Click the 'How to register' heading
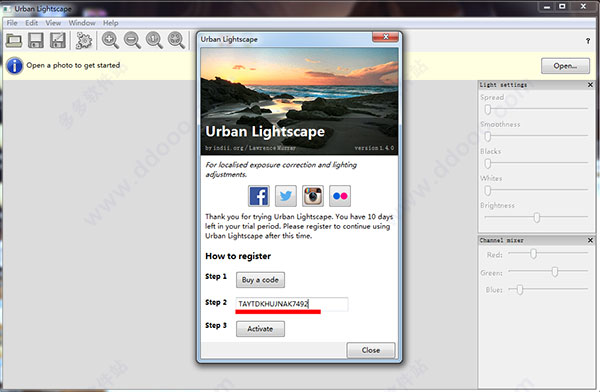Image resolution: width=600 pixels, height=392 pixels. click(238, 256)
